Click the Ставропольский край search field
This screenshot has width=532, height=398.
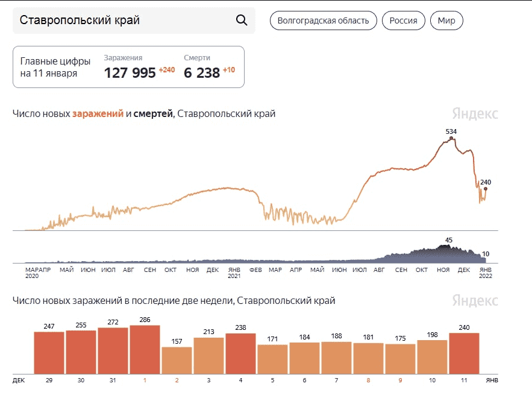click(x=120, y=21)
